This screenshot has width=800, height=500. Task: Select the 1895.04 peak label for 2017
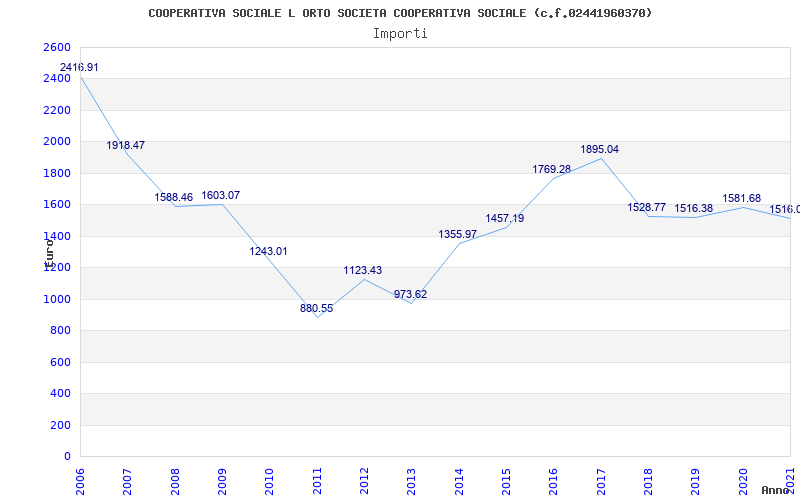pos(599,150)
